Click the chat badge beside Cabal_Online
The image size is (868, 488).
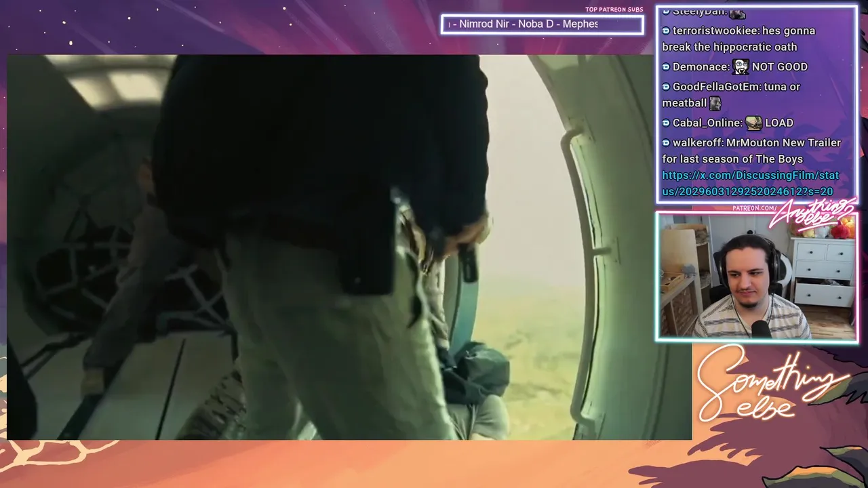tap(666, 123)
